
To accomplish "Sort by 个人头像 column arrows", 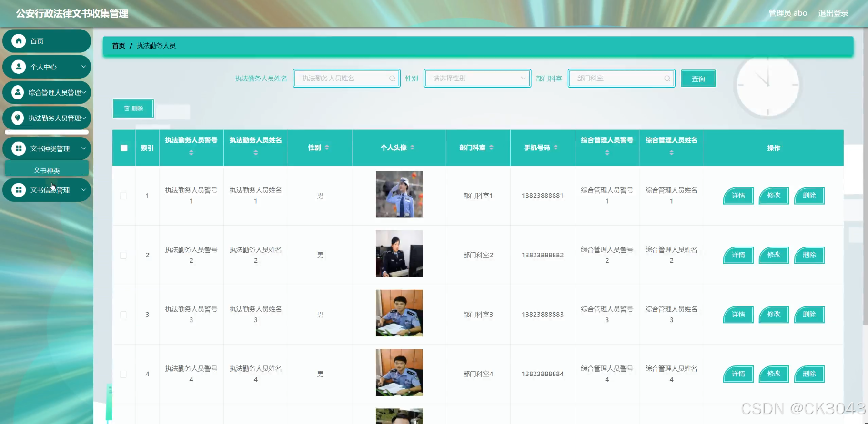I will 412,148.
